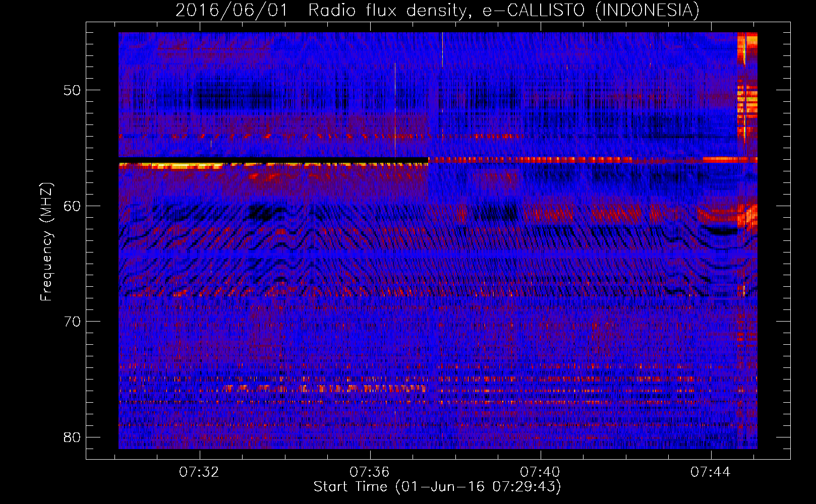816x504 pixels.
Task: Click the 07:36 time tick label
Action: click(370, 472)
